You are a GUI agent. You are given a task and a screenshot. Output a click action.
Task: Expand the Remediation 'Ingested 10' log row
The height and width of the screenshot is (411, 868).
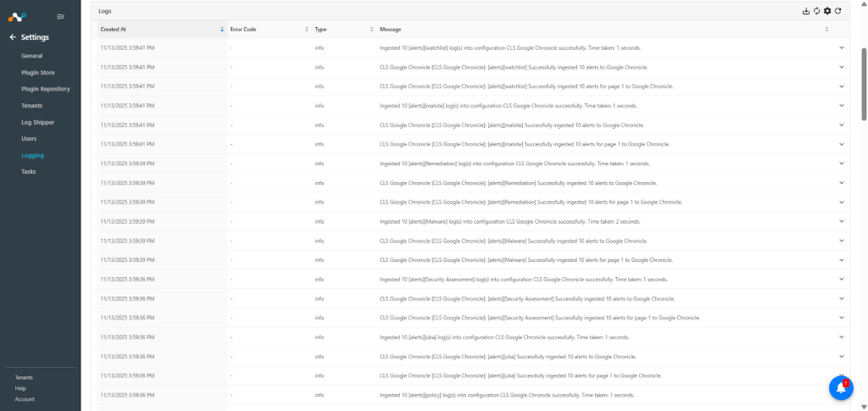pyautogui.click(x=842, y=164)
